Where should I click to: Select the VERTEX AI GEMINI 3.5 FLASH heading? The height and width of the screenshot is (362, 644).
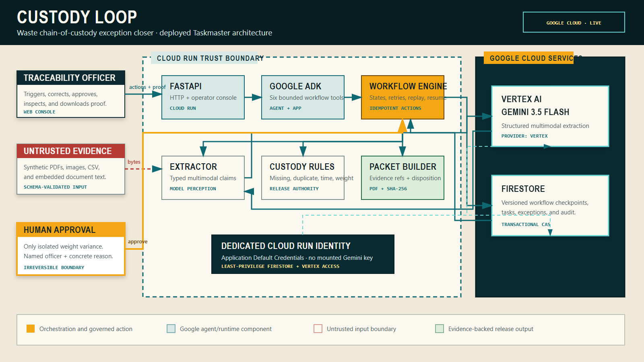[535, 105]
